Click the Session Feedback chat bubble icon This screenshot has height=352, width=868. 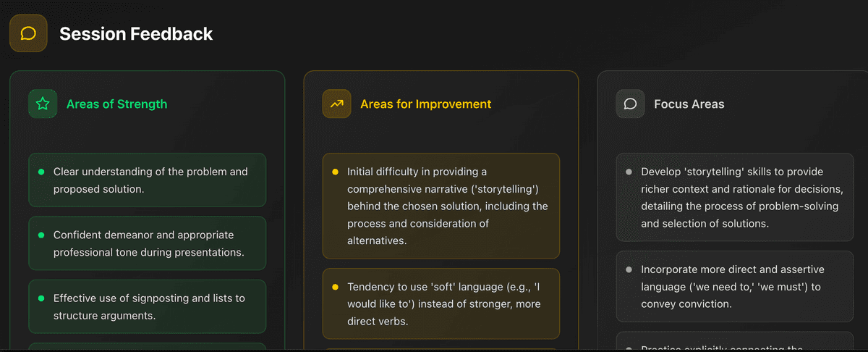click(x=28, y=33)
